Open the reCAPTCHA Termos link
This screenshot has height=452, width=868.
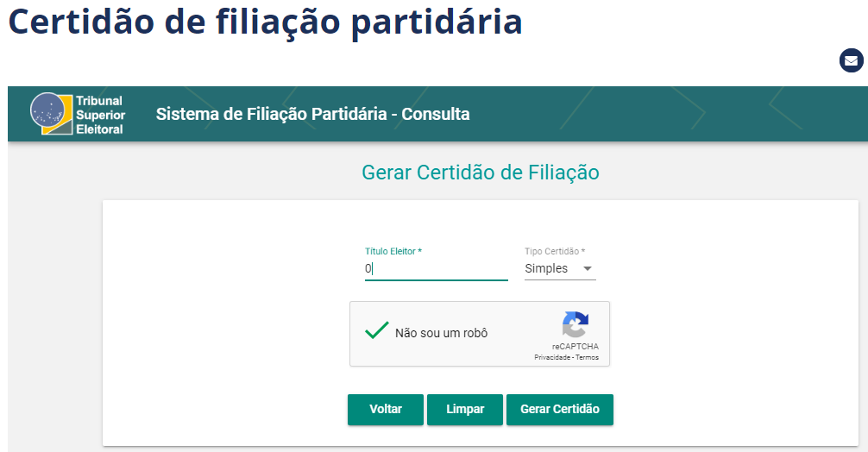tap(588, 357)
